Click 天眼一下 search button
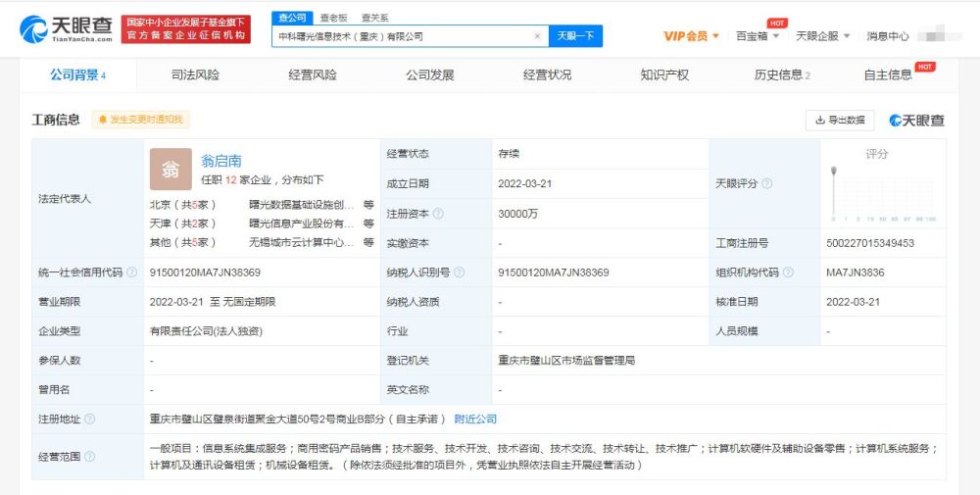Viewport: 980px width, 495px height. point(575,36)
